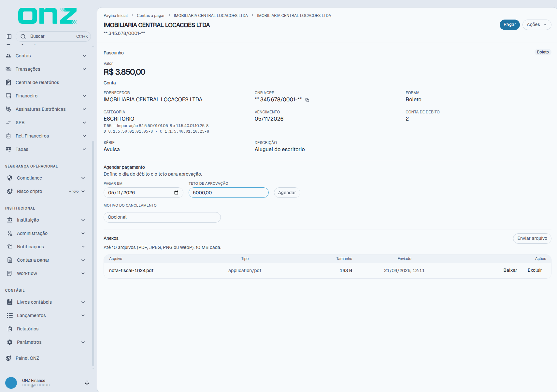Click the sidebar vertical scrollbar

coord(93,254)
